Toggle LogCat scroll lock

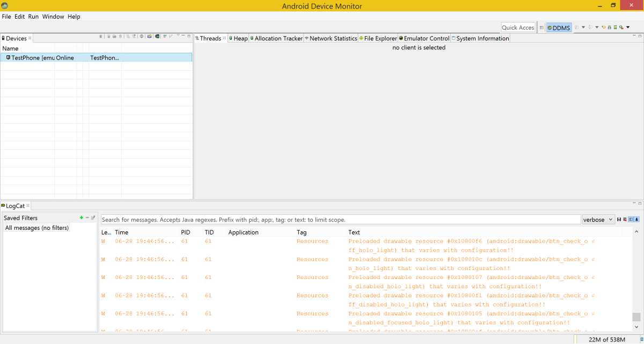[637, 219]
